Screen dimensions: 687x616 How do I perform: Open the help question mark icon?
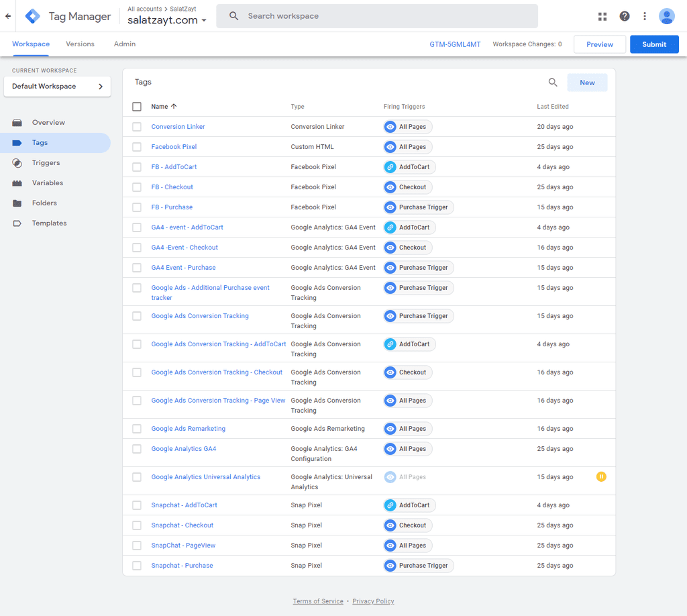pyautogui.click(x=625, y=16)
